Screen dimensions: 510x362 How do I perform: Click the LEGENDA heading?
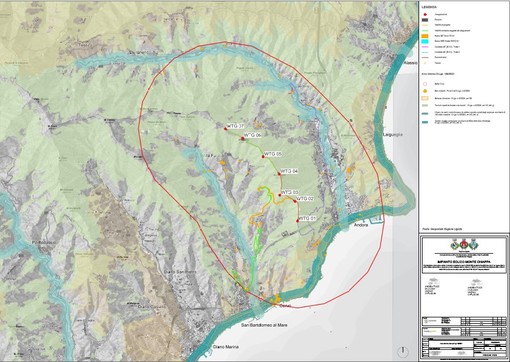(x=429, y=7)
